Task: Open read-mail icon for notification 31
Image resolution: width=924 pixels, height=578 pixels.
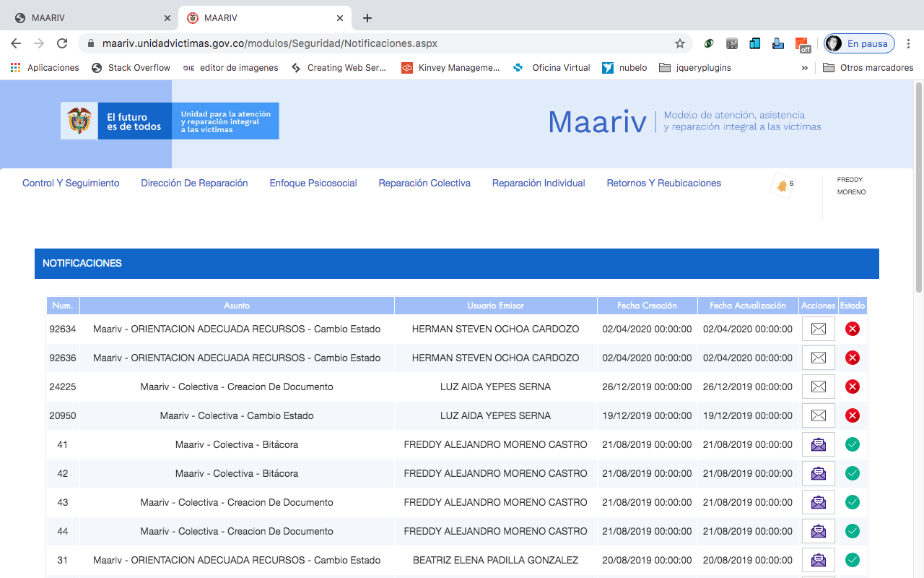Action: (819, 560)
